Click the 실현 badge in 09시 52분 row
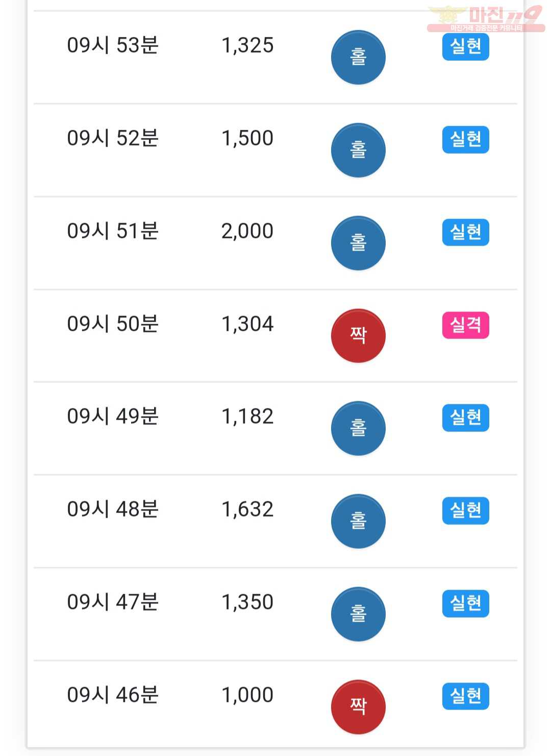 tap(466, 139)
